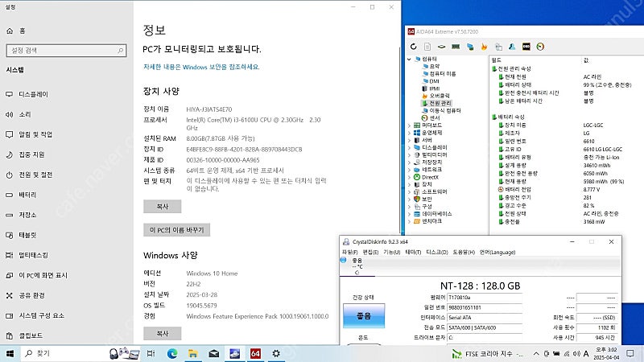Open Display in Settings sidebar

tap(66, 94)
